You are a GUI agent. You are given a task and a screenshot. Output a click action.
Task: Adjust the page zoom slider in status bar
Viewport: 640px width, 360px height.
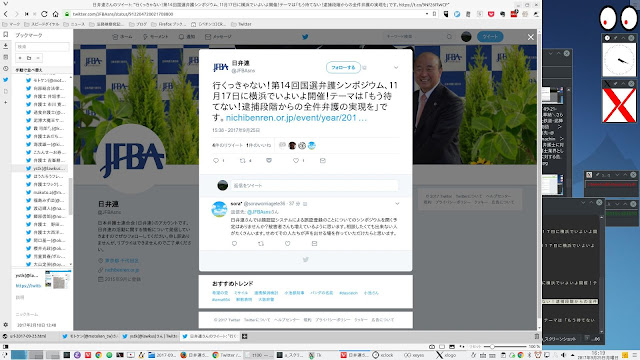click(x=505, y=347)
